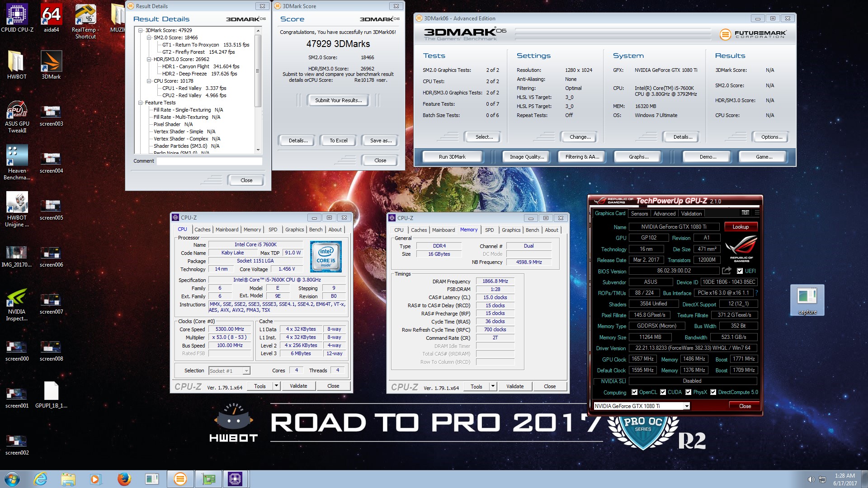The height and width of the screenshot is (488, 868).
Task: Open Windows Media Player from the taskbar
Action: [96, 479]
